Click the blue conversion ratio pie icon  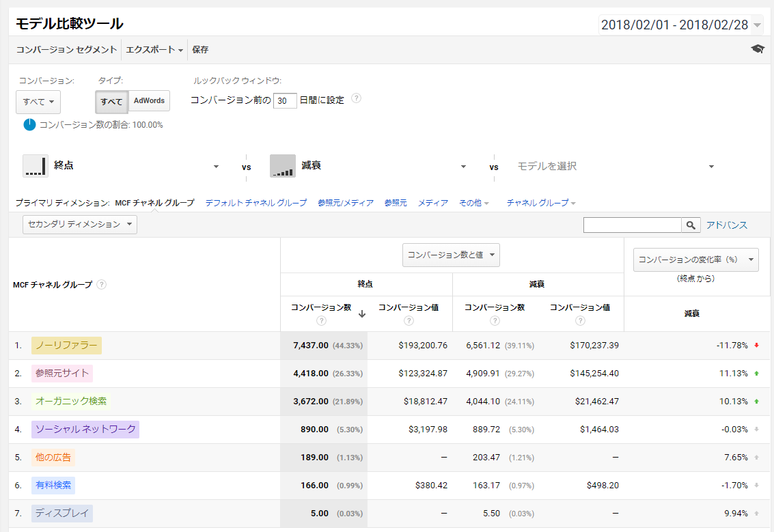pyautogui.click(x=29, y=124)
